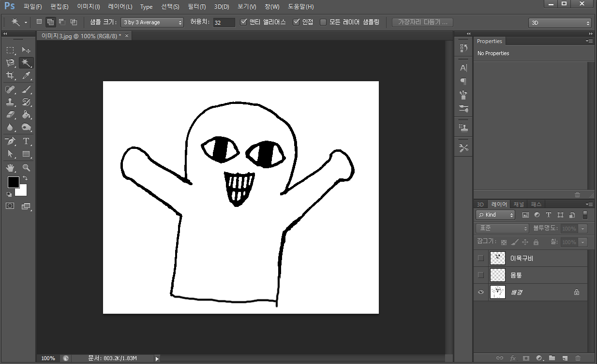Switch to the 패스 tab
The height and width of the screenshot is (364, 597).
tap(536, 204)
